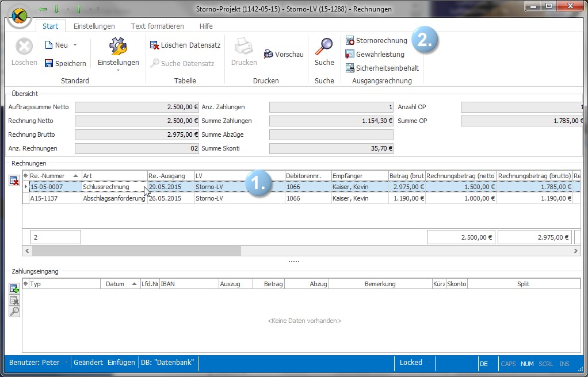Switch to the Start ribbon tab
588x377 pixels.
(x=50, y=26)
